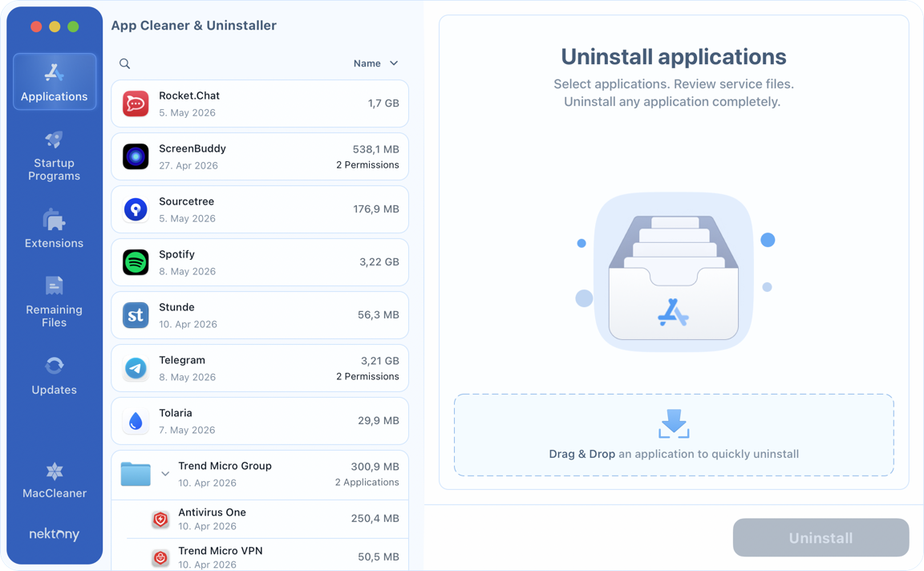The height and width of the screenshot is (571, 924).
Task: Click the Stunde app icon
Action: click(x=136, y=315)
